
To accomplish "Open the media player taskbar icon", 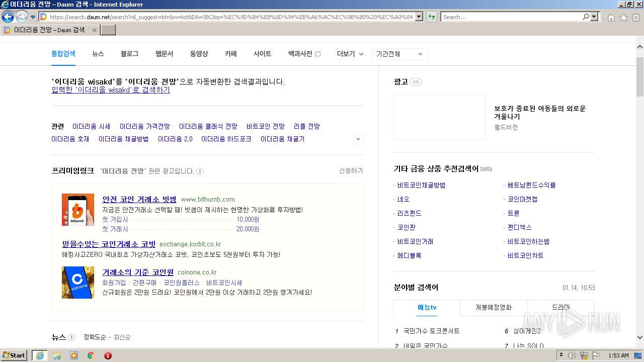I will (74, 355).
